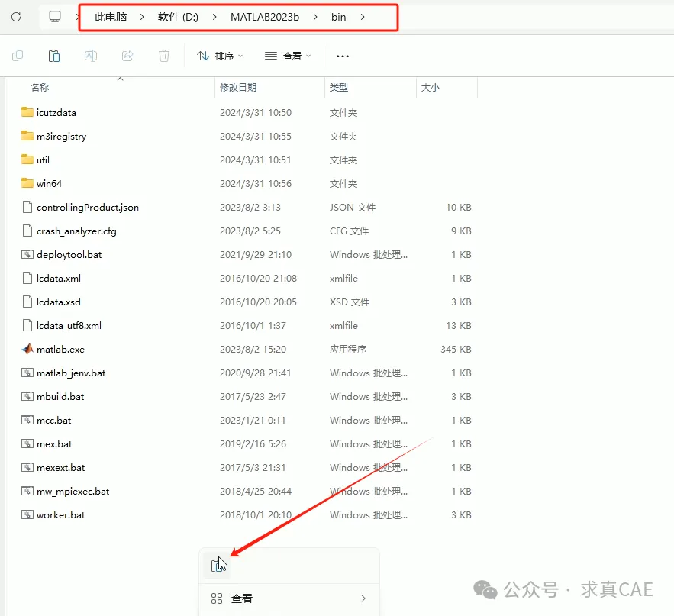Select the file name controllingProduct.json
674x616 pixels.
coord(88,207)
